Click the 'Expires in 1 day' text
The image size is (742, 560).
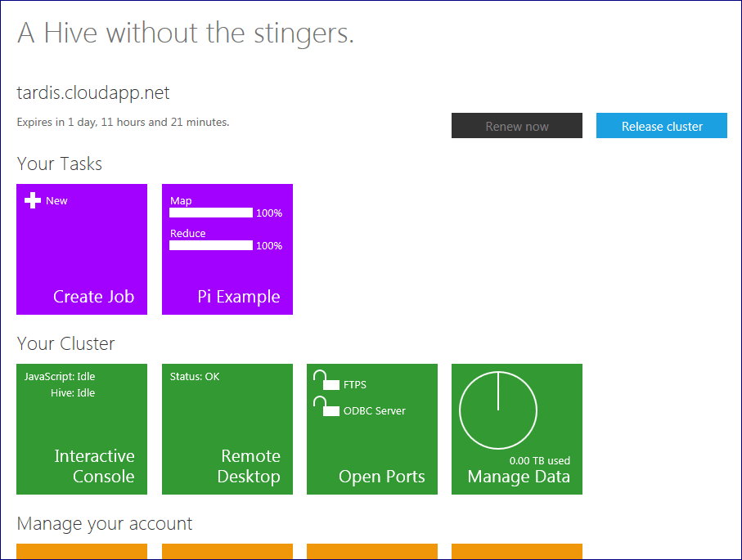point(123,122)
